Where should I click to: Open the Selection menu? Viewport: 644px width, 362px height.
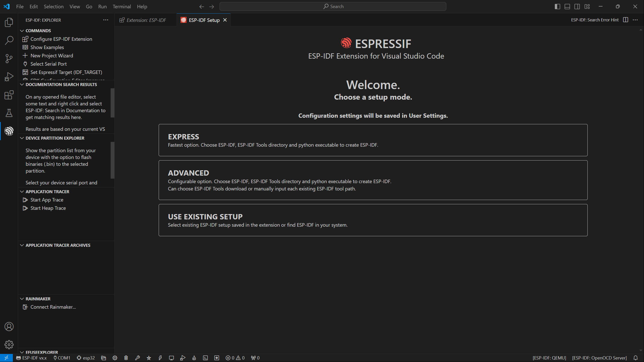tap(54, 7)
